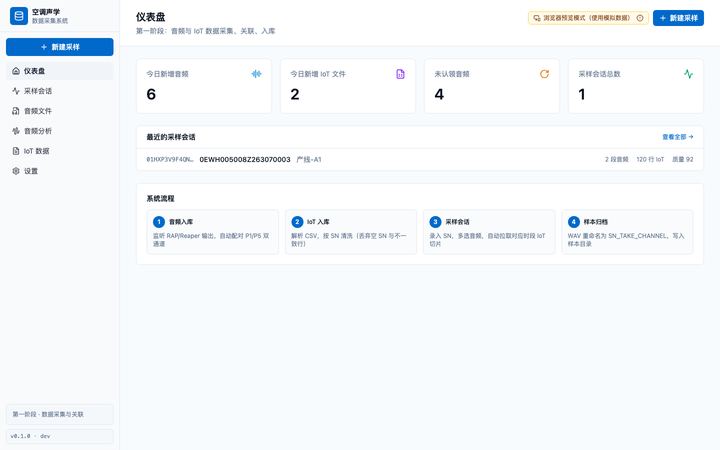
Task: Click the file icon in 今日新增 IoT 文件 card
Action: 400,74
